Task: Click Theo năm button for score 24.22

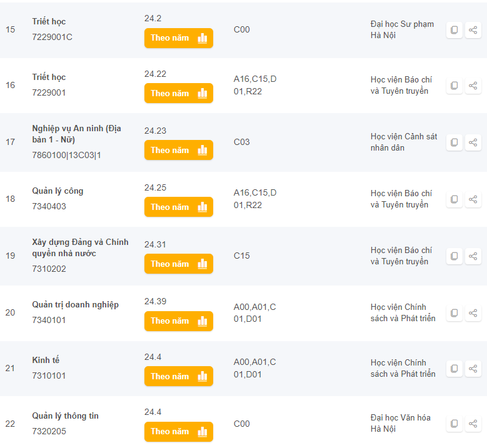Action: [x=179, y=93]
